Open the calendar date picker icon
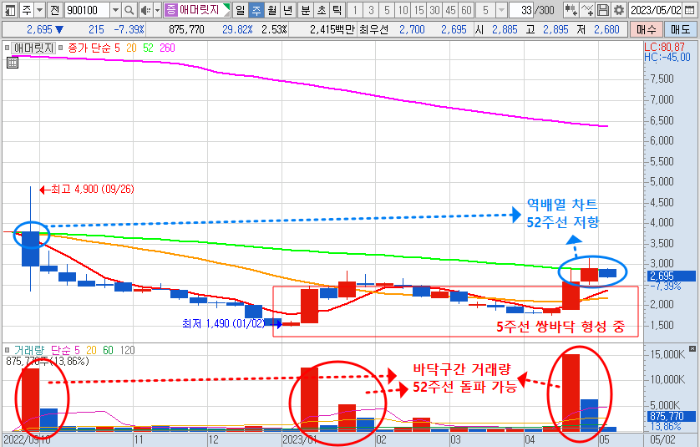 click(690, 10)
